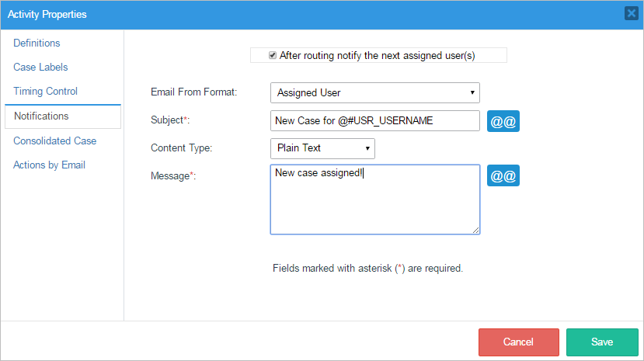Focus the Message text area
Screen dimensions: 644x361
click(374, 199)
